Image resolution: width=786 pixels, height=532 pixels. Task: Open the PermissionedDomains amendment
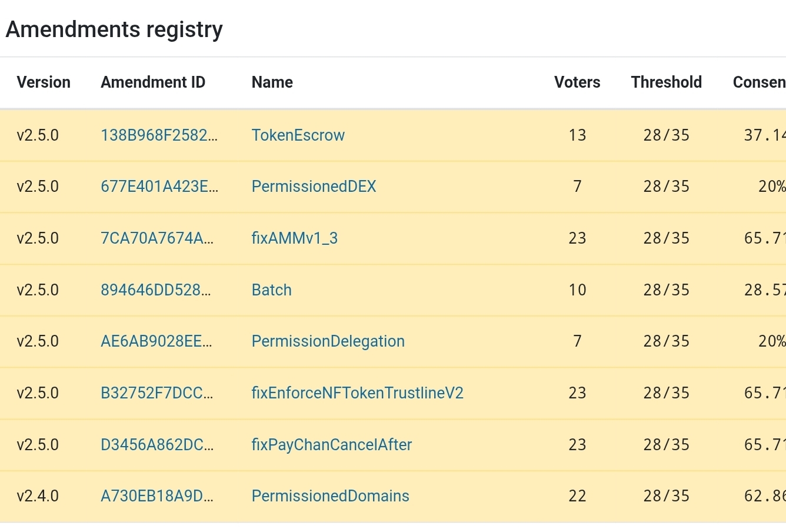point(331,496)
